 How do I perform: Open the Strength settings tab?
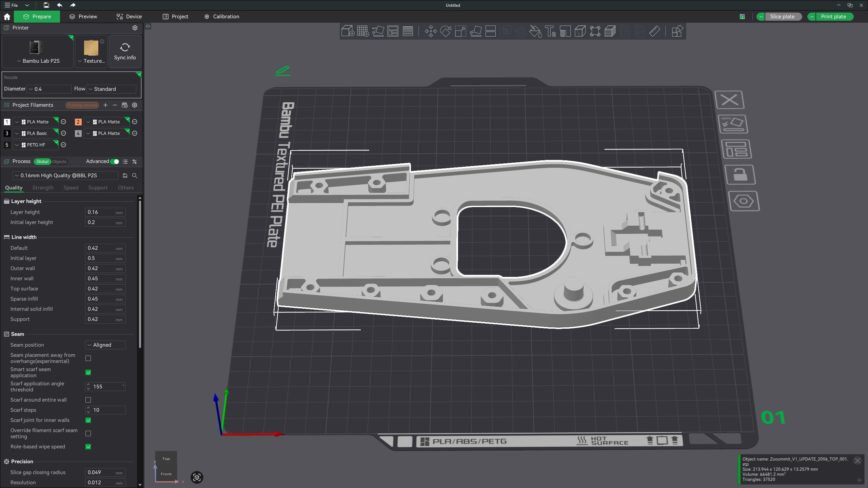tap(43, 188)
